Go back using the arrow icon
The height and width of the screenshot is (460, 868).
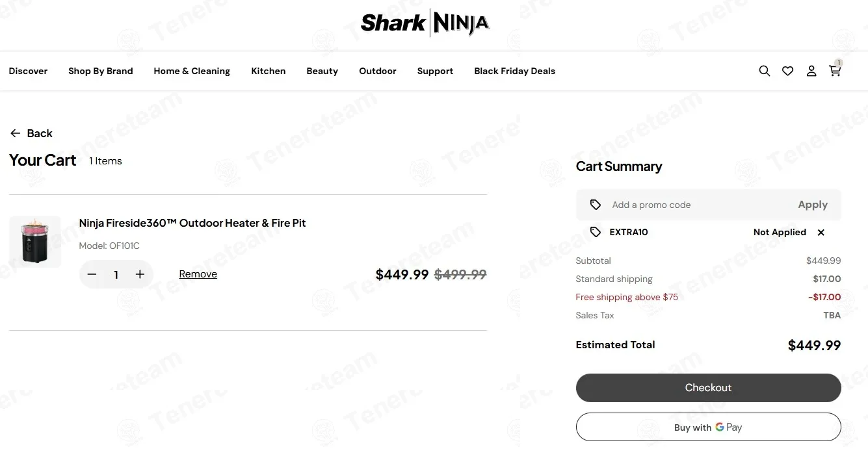[x=16, y=133]
